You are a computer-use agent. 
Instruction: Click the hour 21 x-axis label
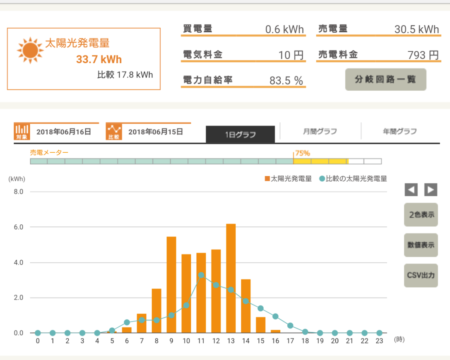pyautogui.click(x=349, y=341)
